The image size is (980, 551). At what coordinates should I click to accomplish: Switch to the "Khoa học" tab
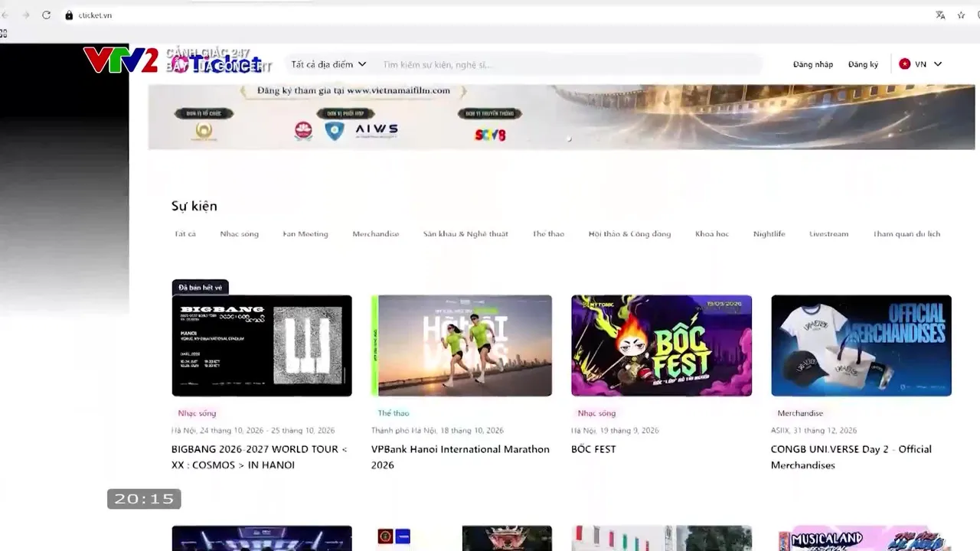tap(712, 233)
